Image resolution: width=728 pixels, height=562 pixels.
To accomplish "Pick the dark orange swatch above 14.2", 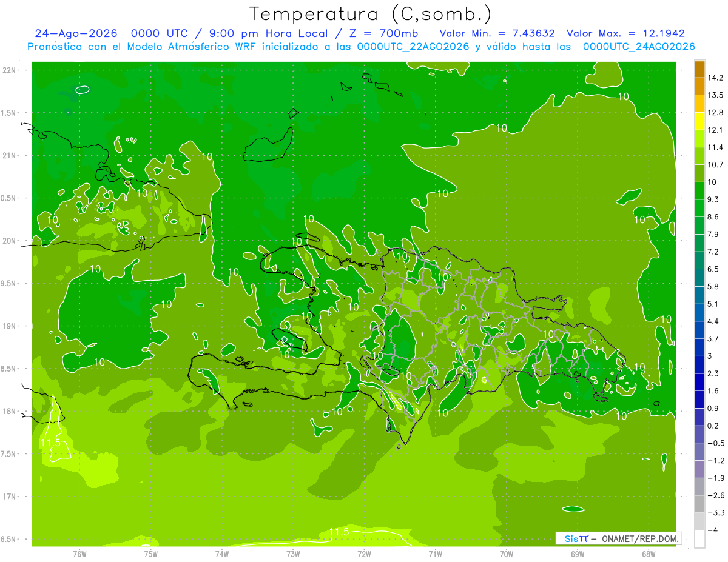I will [x=699, y=69].
